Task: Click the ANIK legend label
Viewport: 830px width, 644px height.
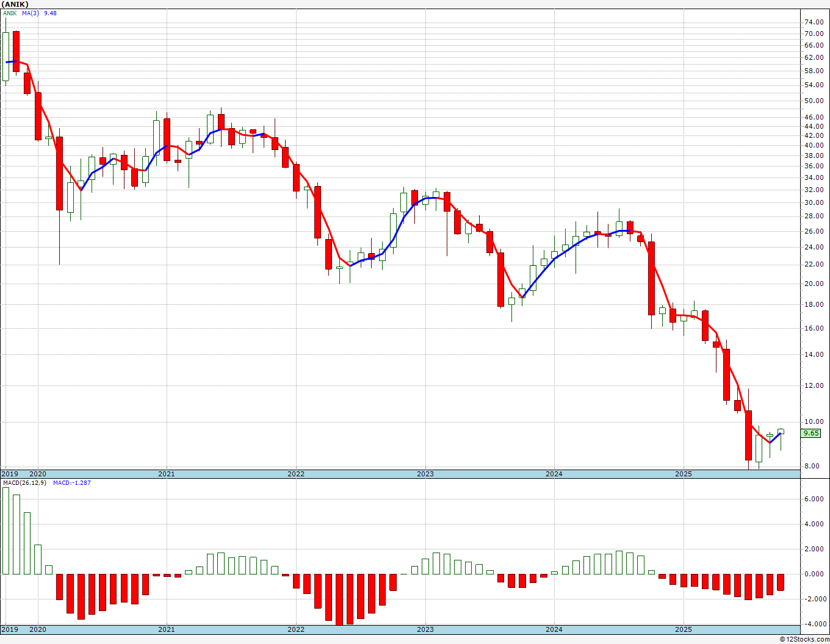Action: pyautogui.click(x=10, y=13)
